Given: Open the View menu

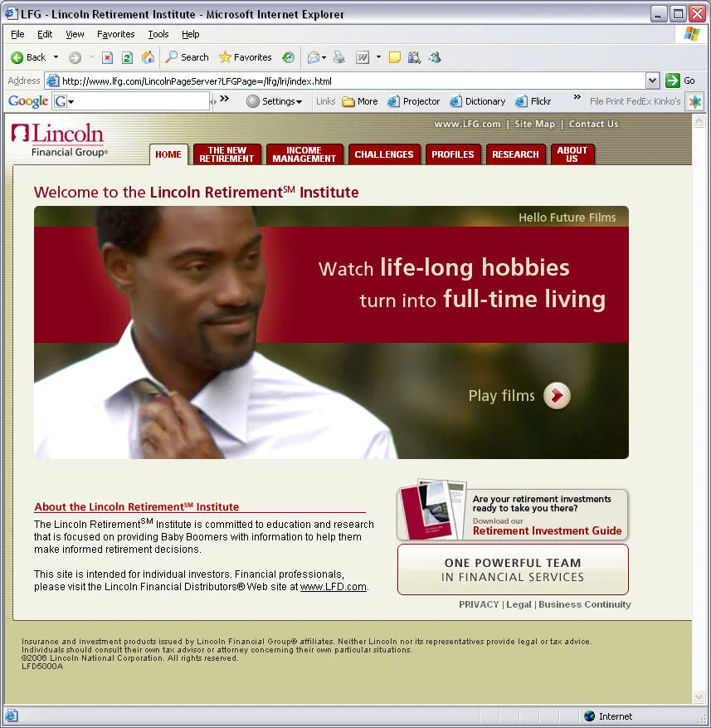Looking at the screenshot, I should [x=75, y=34].
